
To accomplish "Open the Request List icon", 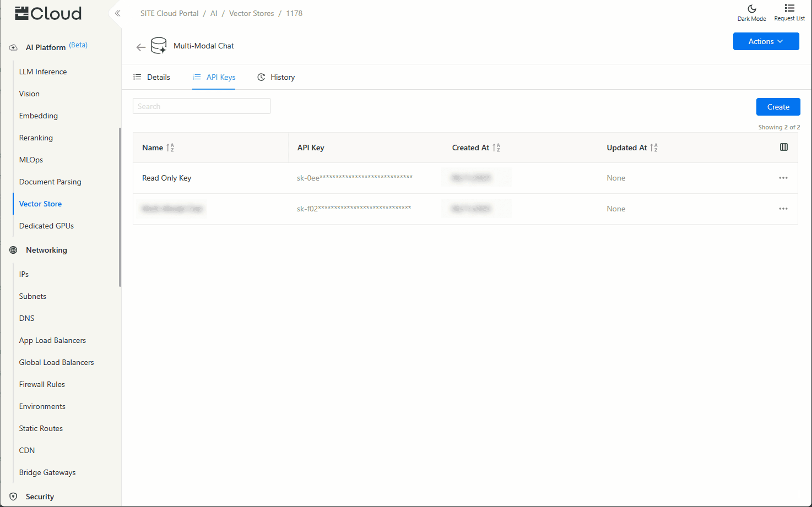I will click(789, 13).
